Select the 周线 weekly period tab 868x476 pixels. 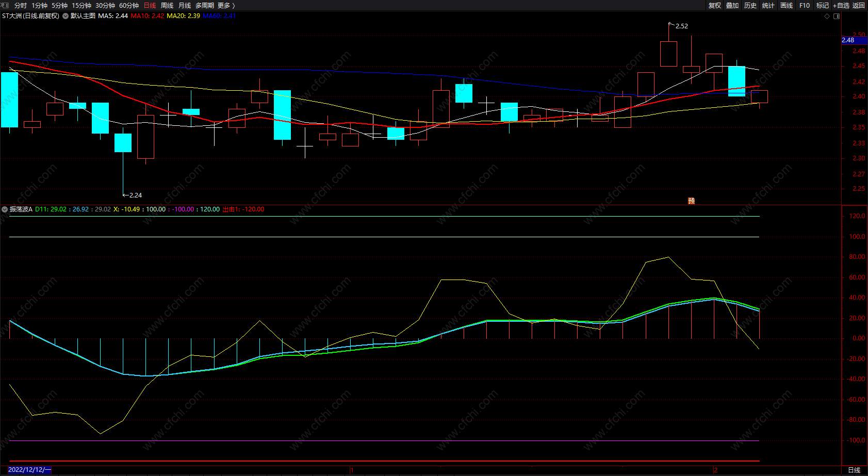point(167,5)
